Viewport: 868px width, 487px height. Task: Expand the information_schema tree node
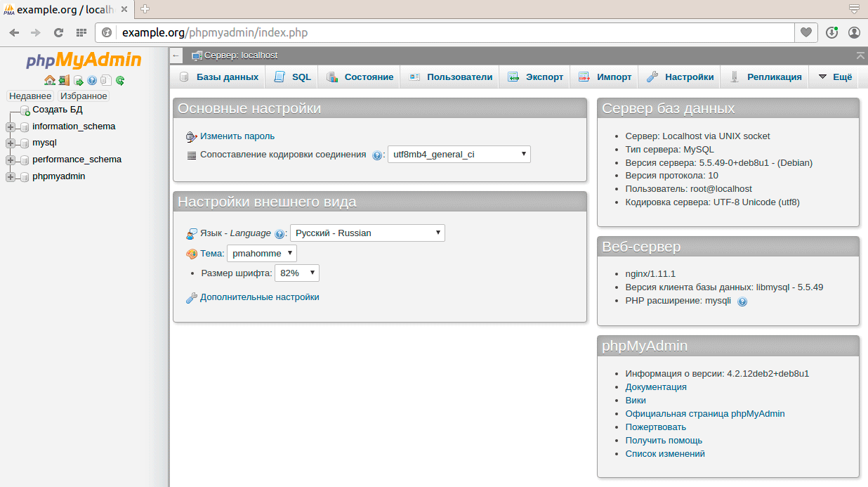pos(10,127)
